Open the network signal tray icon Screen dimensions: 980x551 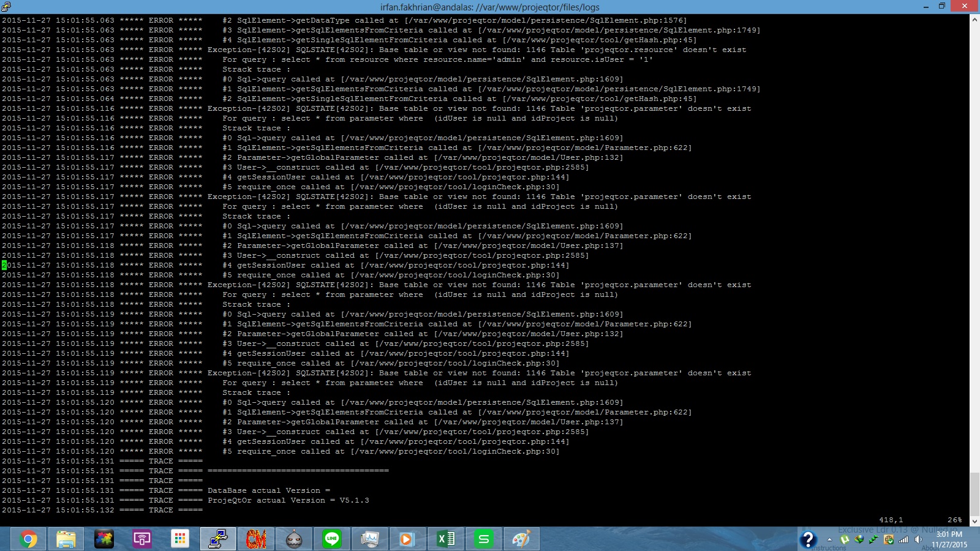[x=903, y=539]
